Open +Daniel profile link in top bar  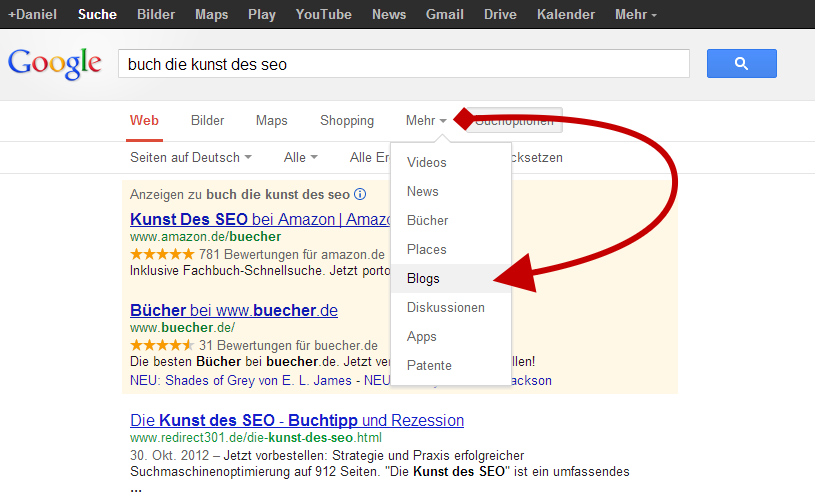32,14
